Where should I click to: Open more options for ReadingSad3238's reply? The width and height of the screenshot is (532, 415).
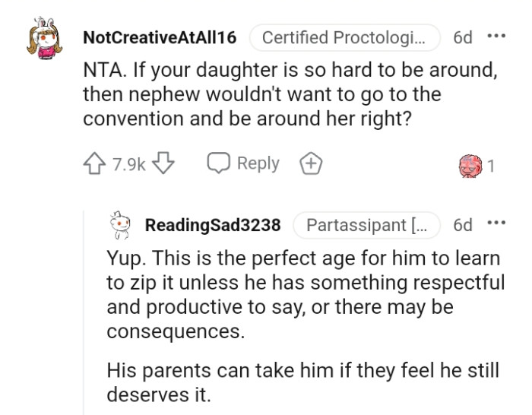click(496, 224)
